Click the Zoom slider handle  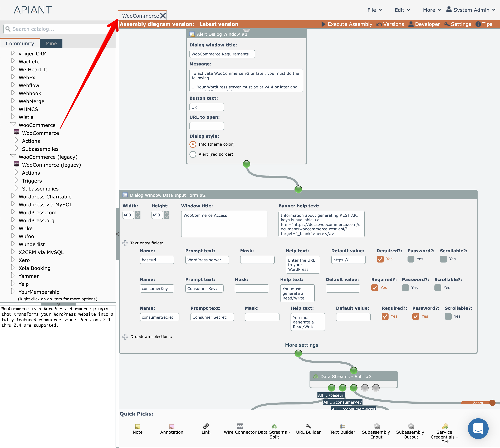pyautogui.click(x=492, y=403)
